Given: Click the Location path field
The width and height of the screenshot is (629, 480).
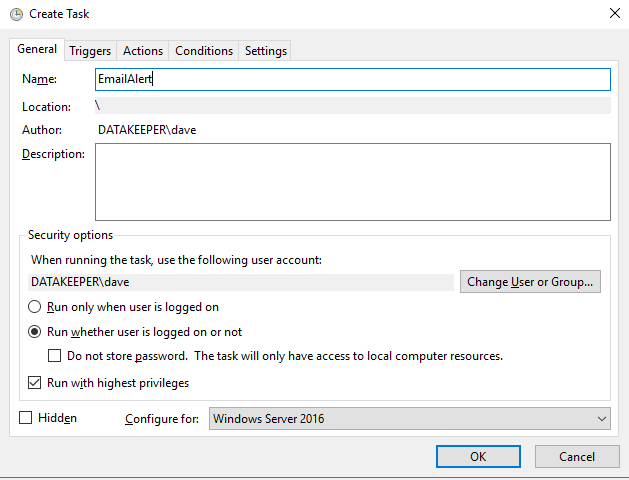Looking at the screenshot, I should [352, 106].
